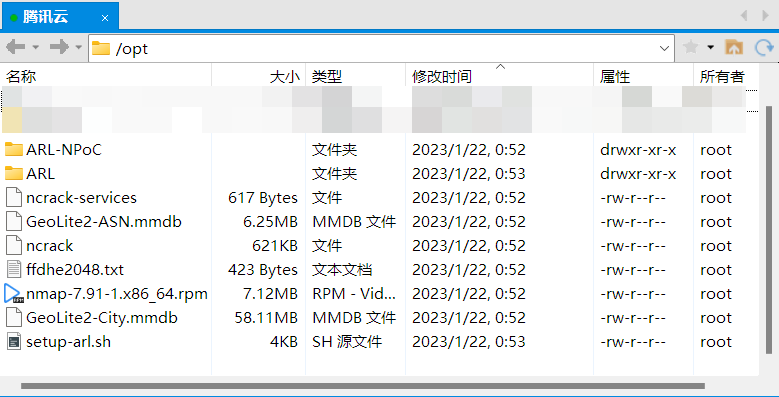Switch to the 腾讯云 tab
Image resolution: width=779 pixels, height=397 pixels.
pyautogui.click(x=60, y=16)
